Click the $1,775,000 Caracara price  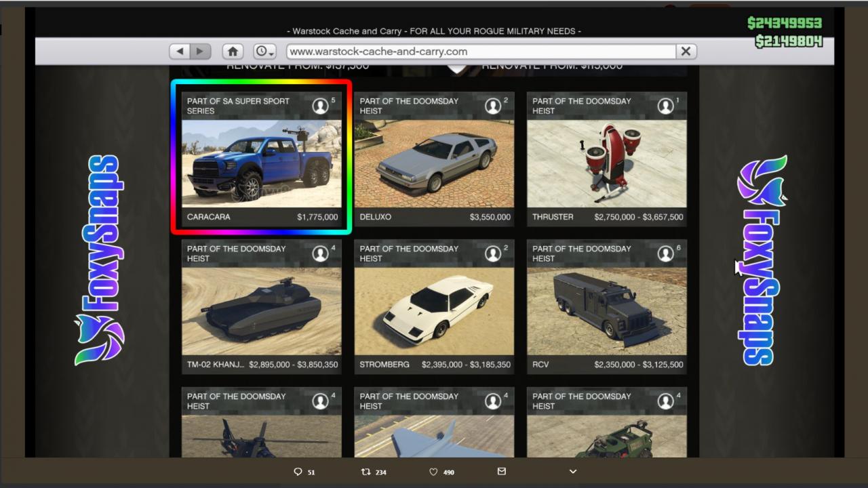[317, 217]
